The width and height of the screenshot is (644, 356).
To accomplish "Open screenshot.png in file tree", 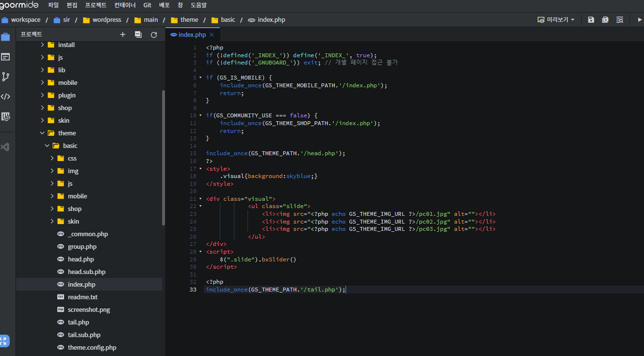I will tap(89, 309).
